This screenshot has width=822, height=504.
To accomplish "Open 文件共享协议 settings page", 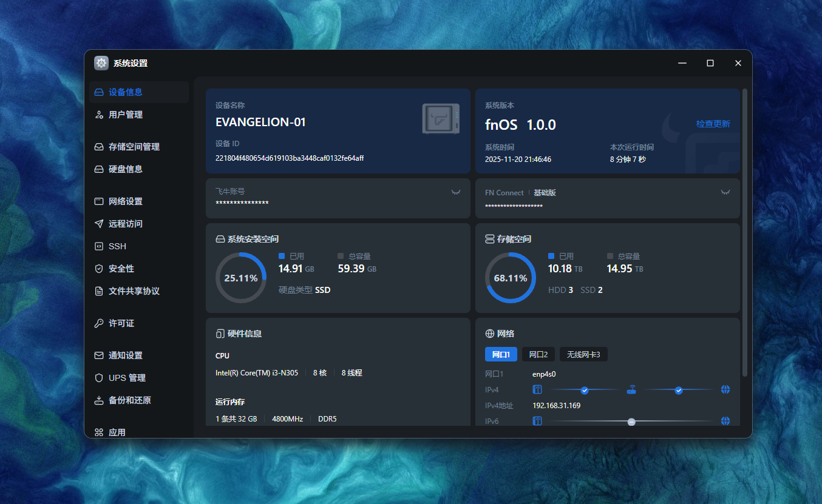I will pos(134,291).
